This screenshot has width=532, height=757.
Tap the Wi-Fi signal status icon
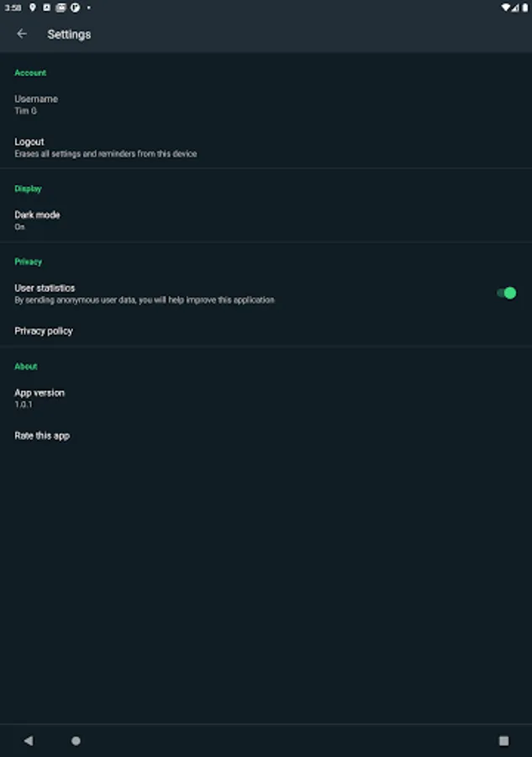pyautogui.click(x=506, y=7)
